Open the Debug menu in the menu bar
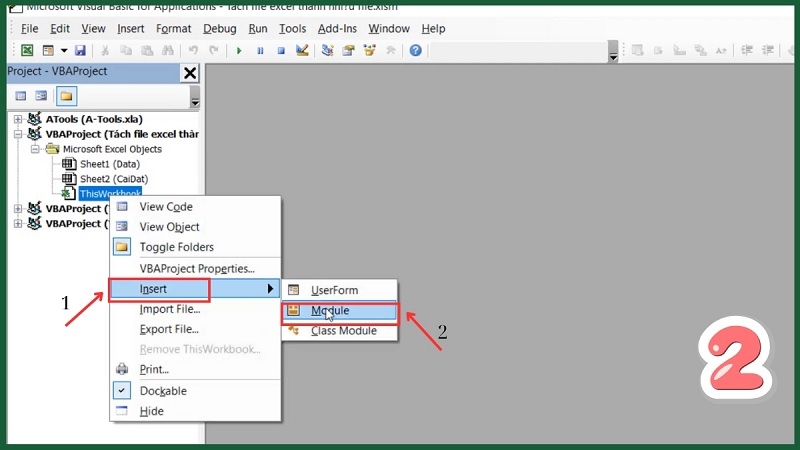Viewport: 800px width, 450px height. coord(219,29)
